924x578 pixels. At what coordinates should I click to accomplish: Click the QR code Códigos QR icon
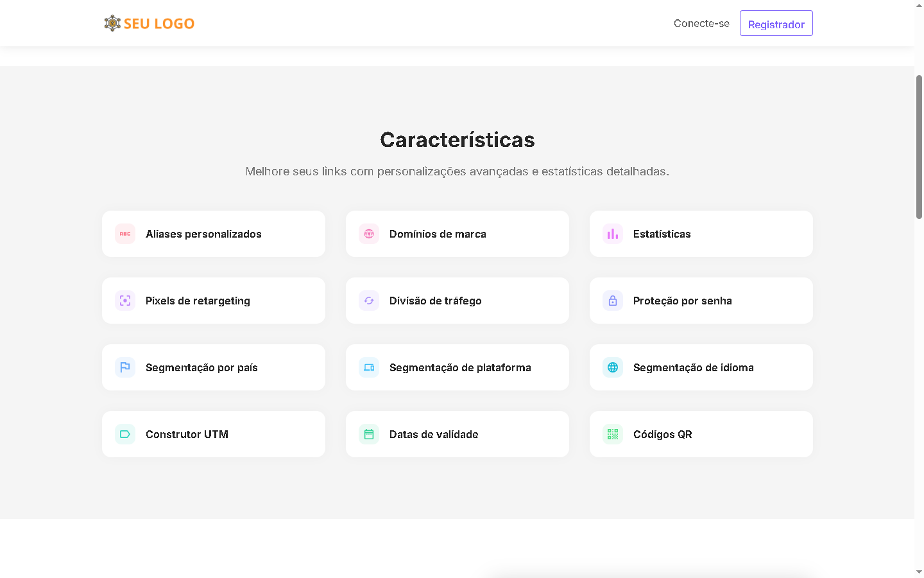613,434
